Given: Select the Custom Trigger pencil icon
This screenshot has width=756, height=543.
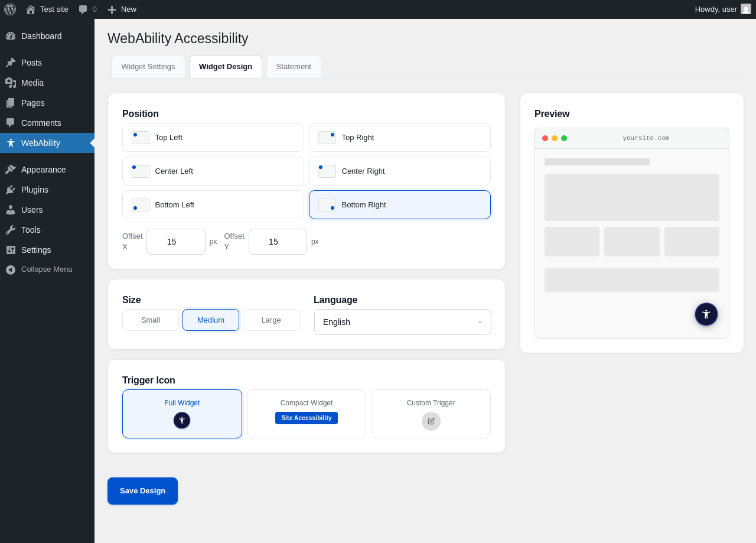Looking at the screenshot, I should tap(431, 421).
